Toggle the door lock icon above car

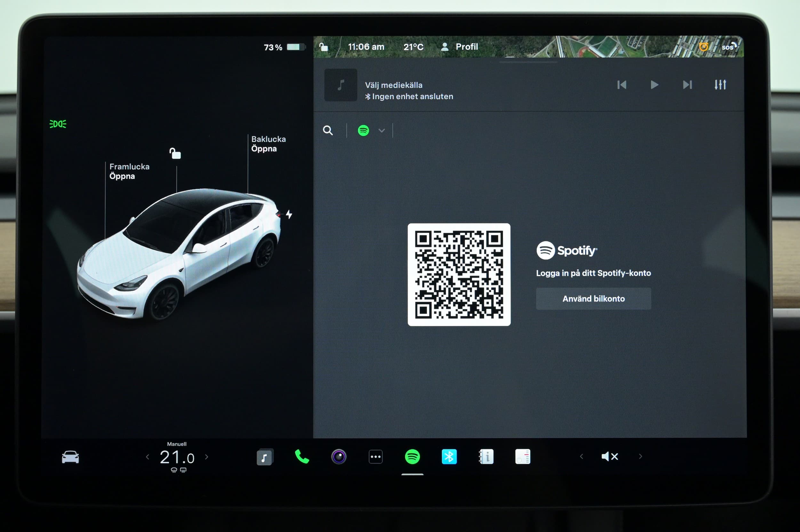[175, 153]
